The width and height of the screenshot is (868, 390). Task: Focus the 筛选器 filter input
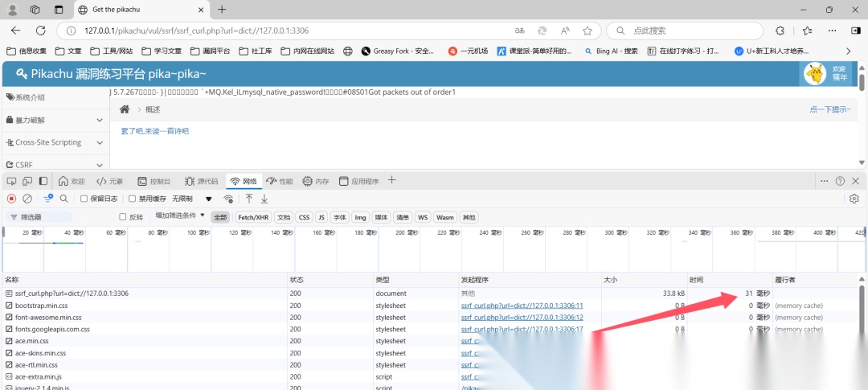39,217
